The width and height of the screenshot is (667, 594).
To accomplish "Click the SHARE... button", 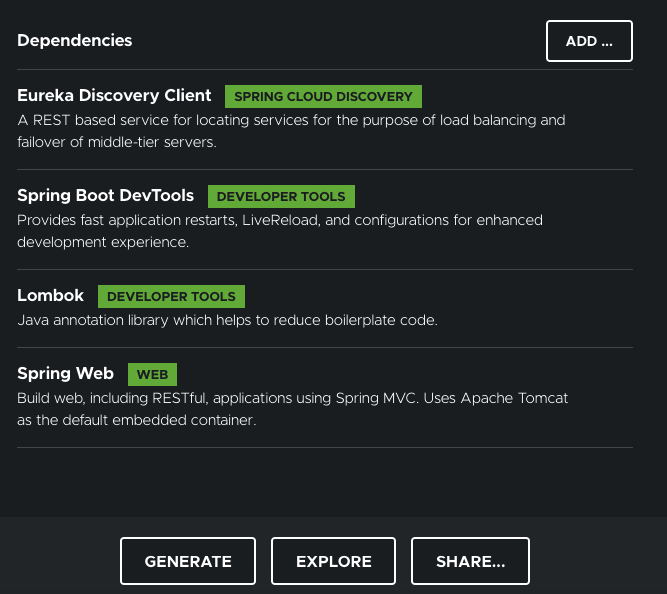I will click(x=470, y=561).
